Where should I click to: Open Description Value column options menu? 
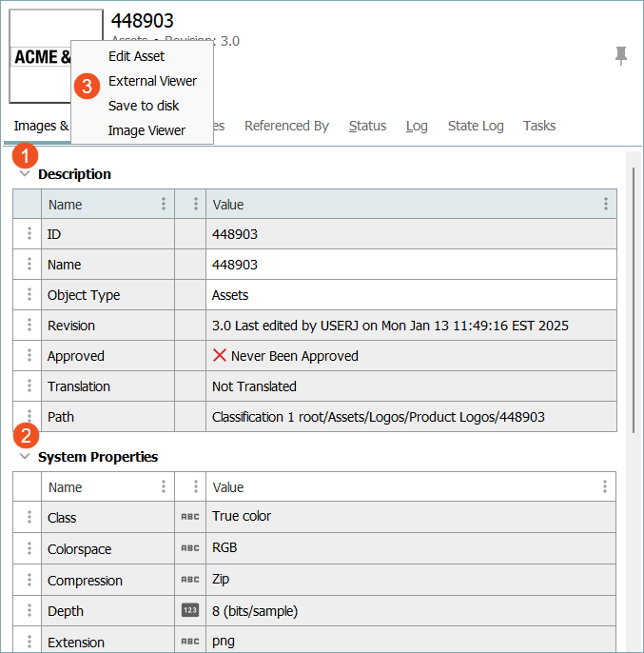[x=605, y=204]
